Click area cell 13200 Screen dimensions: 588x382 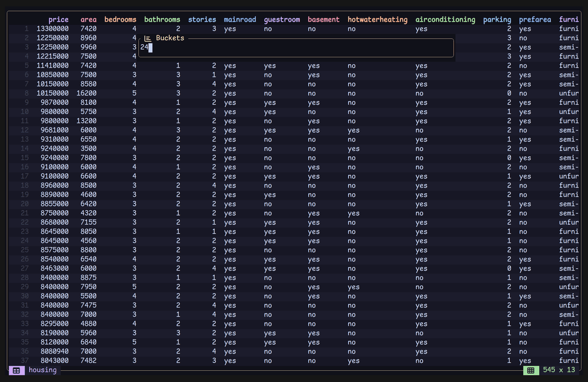(x=87, y=121)
